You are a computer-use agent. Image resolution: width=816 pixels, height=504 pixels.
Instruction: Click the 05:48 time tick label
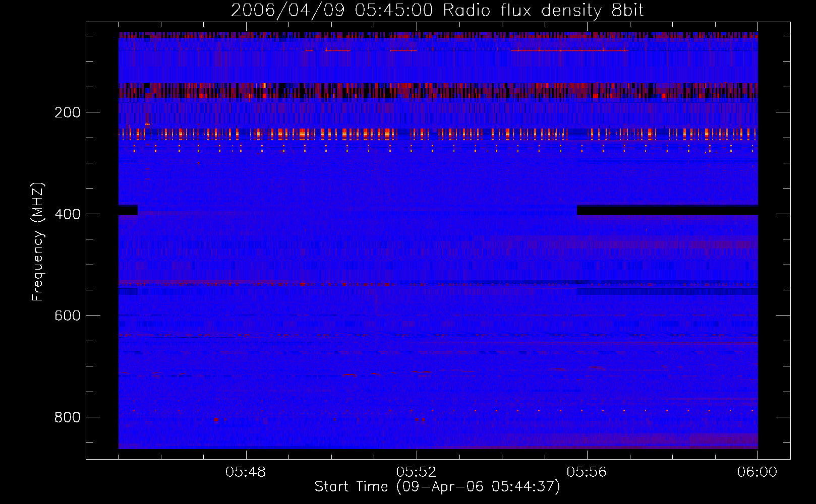246,472
